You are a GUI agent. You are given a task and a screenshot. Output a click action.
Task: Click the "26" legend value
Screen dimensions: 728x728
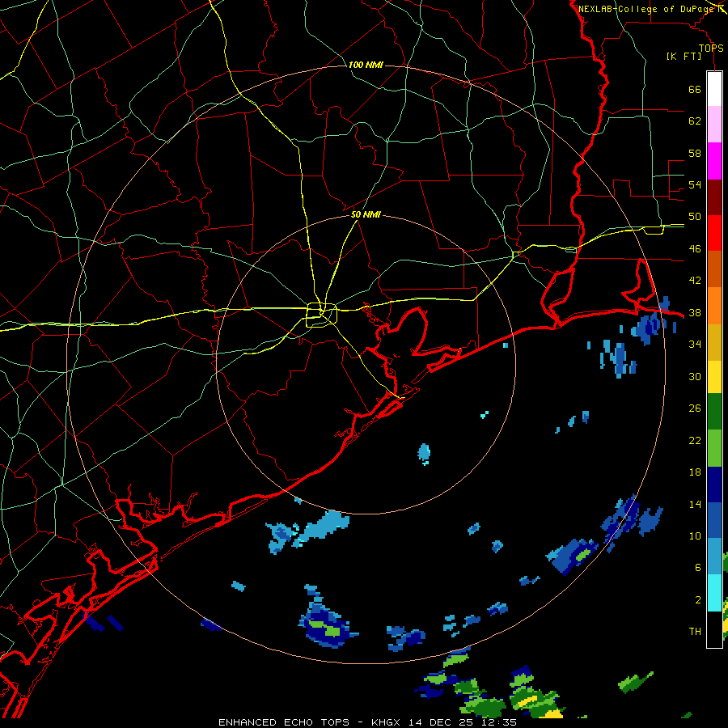(x=695, y=408)
